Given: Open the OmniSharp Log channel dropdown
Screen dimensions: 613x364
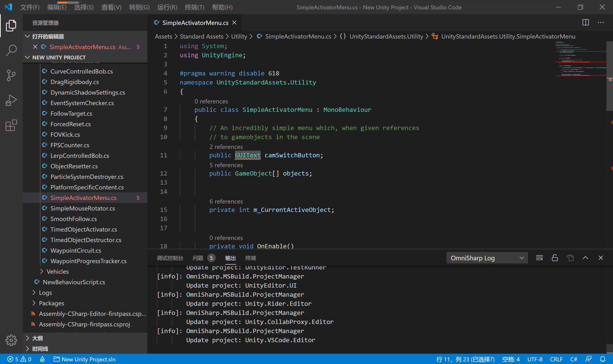Looking at the screenshot, I should coord(487,258).
